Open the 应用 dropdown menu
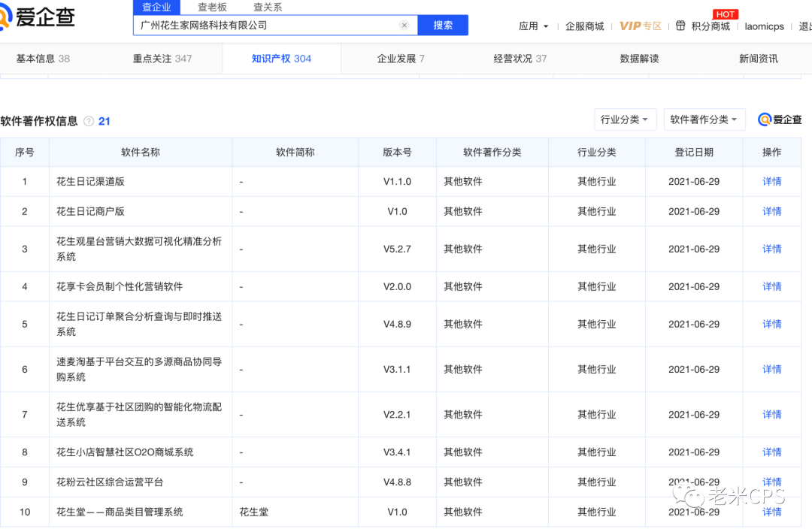Screen dimensions: 812x532 (533, 26)
